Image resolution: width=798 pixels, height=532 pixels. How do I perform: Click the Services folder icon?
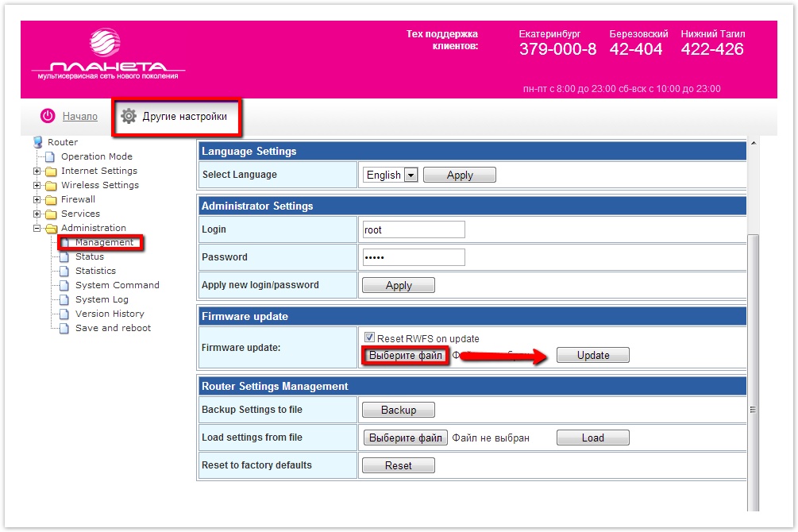[x=51, y=214]
